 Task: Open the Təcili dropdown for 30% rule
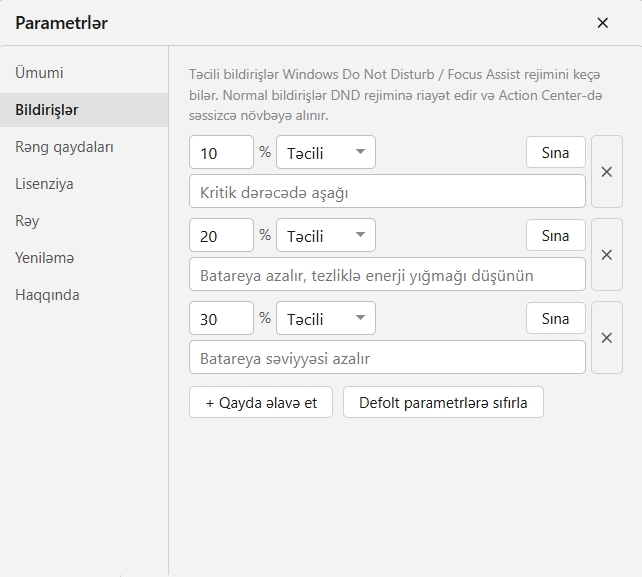tap(326, 318)
